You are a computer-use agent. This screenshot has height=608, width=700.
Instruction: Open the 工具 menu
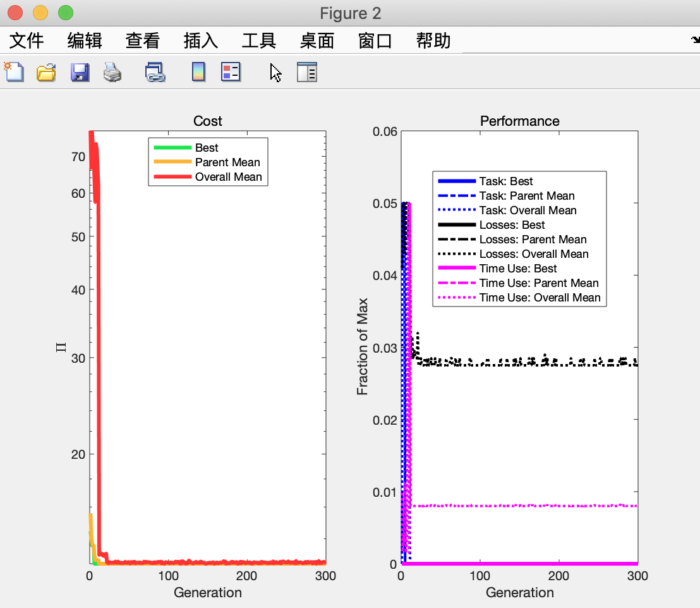coord(259,40)
